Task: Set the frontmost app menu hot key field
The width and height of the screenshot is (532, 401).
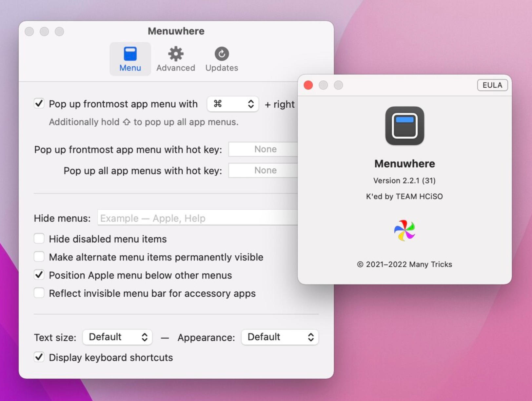Action: pyautogui.click(x=263, y=149)
